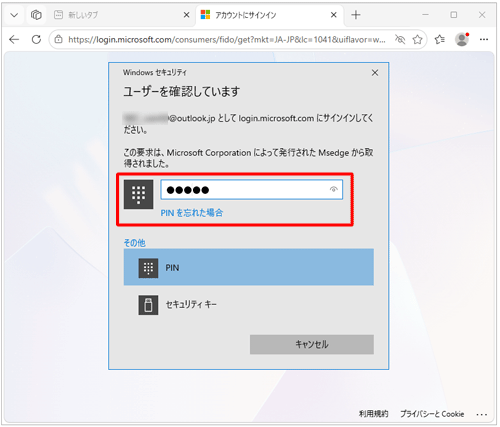Close the 新しいタブ tab
This screenshot has height=427, width=500.
point(187,15)
